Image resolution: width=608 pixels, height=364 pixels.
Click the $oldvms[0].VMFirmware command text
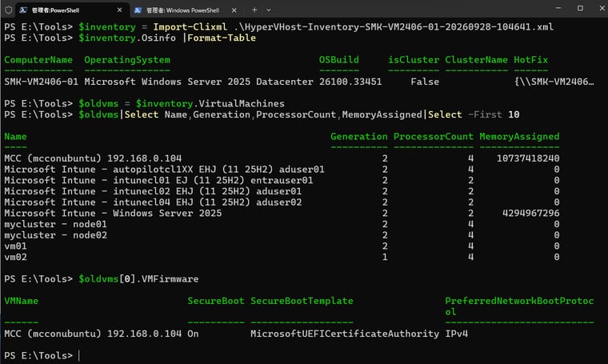pyautogui.click(x=138, y=278)
